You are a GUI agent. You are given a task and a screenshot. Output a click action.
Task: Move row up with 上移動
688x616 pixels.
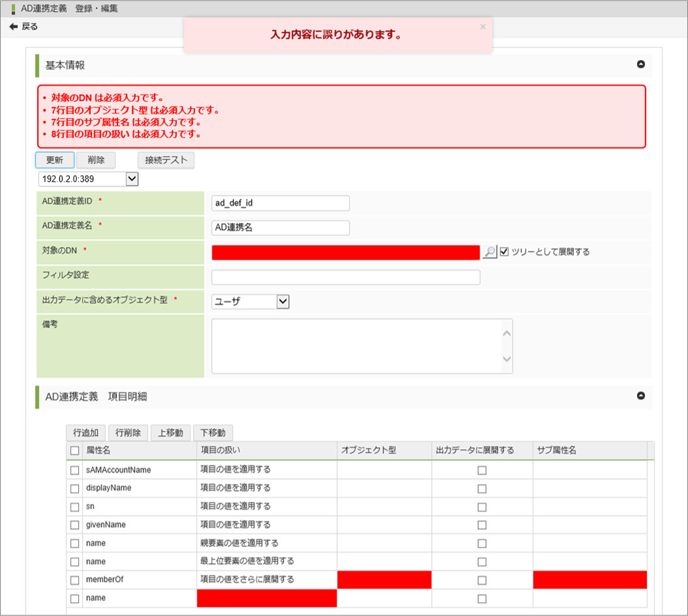click(170, 433)
